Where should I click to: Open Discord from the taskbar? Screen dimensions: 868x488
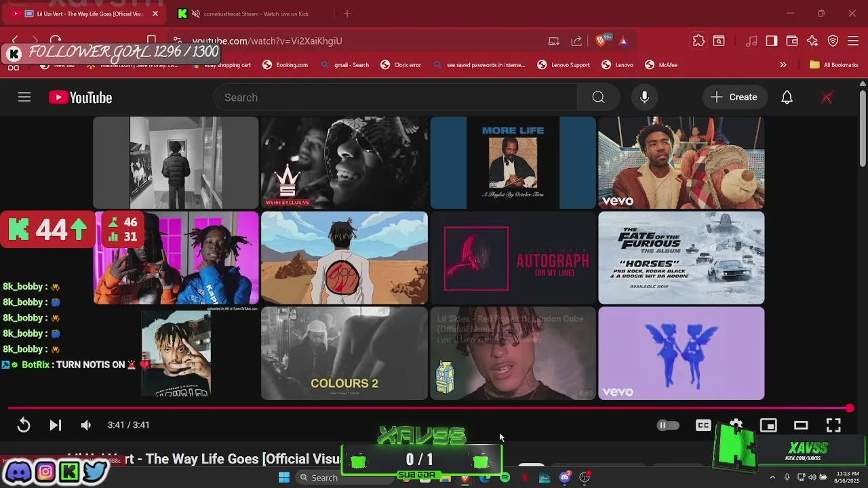(x=565, y=478)
